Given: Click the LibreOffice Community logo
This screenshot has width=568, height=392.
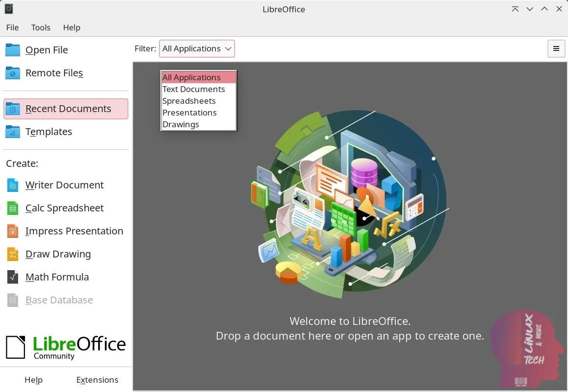Looking at the screenshot, I should click(x=66, y=346).
